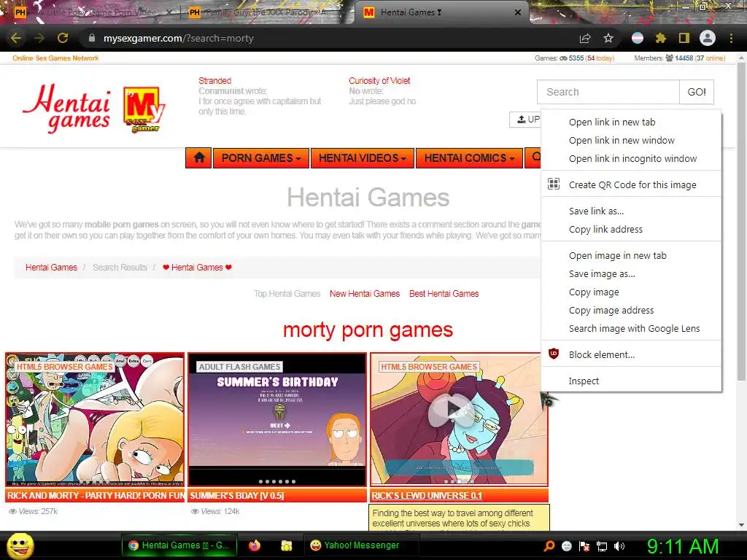Click the site logo at top left
Viewport: 747px width, 560px height.
point(94,108)
